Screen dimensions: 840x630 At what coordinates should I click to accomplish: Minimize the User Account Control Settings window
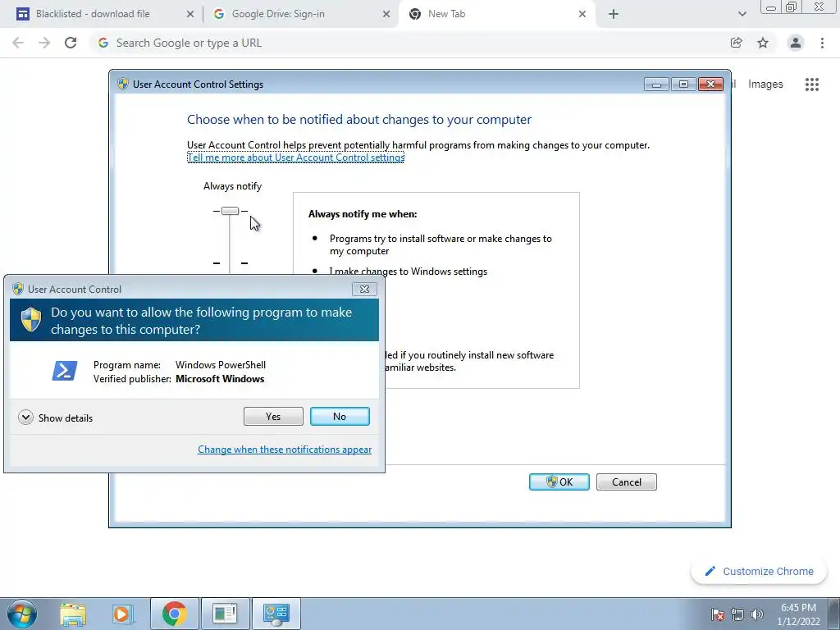656,84
